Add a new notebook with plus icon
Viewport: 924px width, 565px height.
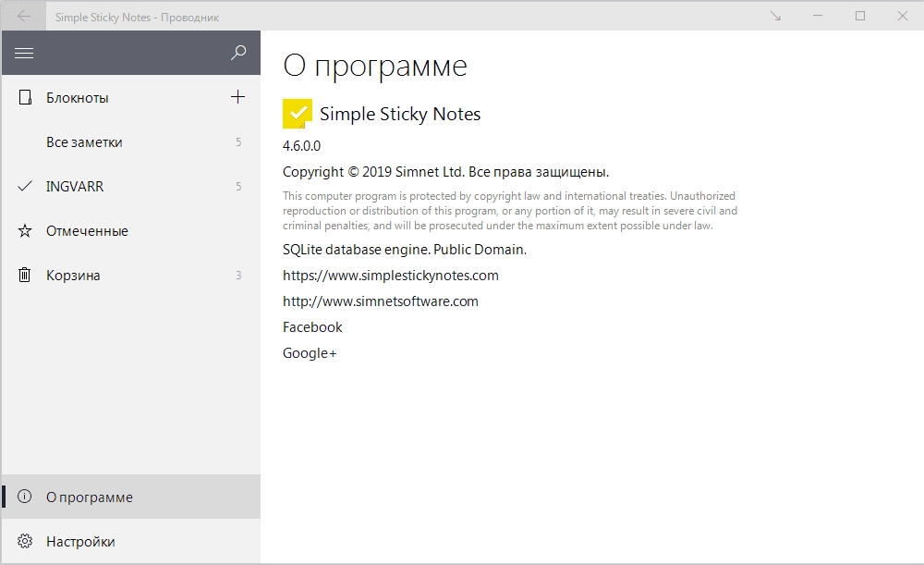[237, 97]
